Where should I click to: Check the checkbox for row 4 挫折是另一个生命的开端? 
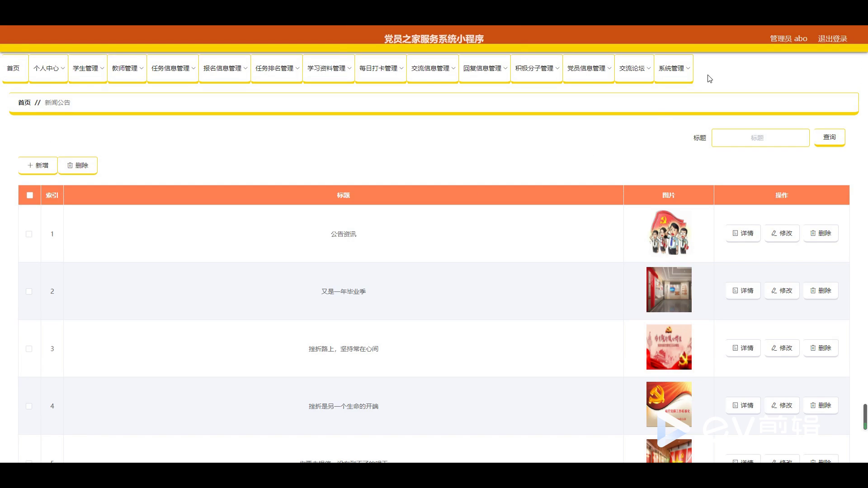click(x=29, y=406)
